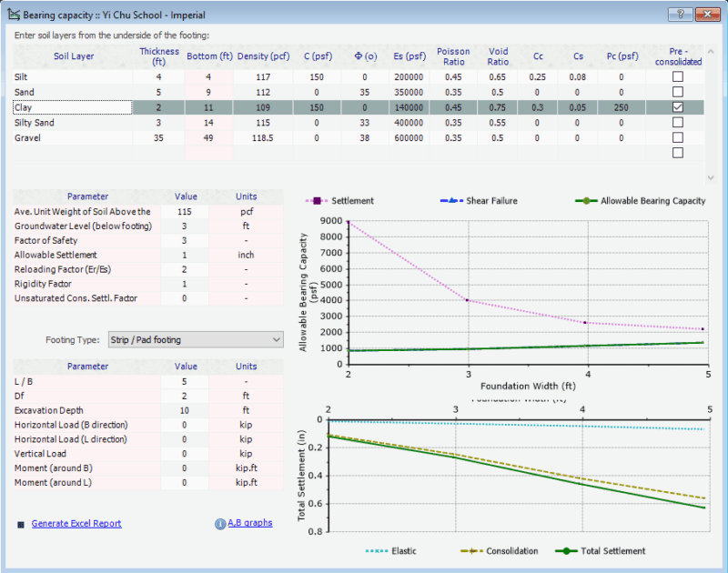Select the Clay soil layer name cell
Viewport: 728px width, 573px height.
click(73, 107)
